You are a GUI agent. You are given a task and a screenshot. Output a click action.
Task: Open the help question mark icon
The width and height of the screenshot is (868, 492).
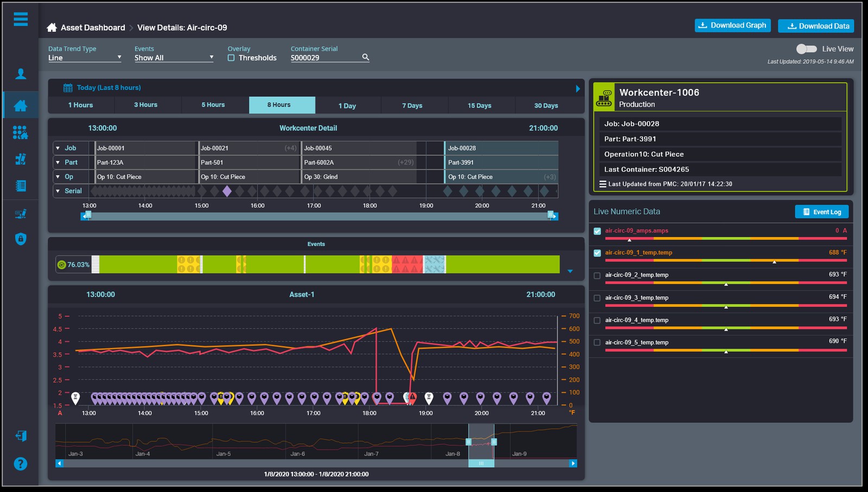[20, 464]
